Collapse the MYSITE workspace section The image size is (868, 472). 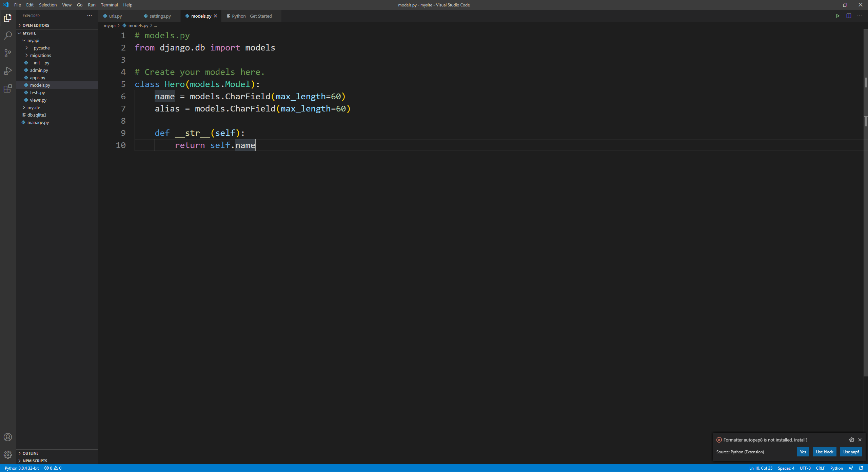pyautogui.click(x=57, y=33)
